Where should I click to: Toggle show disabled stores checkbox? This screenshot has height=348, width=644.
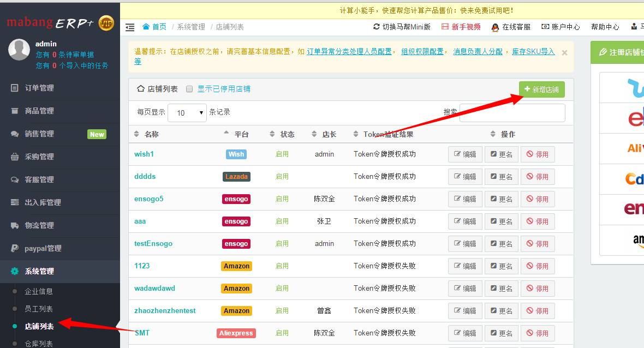coord(189,89)
